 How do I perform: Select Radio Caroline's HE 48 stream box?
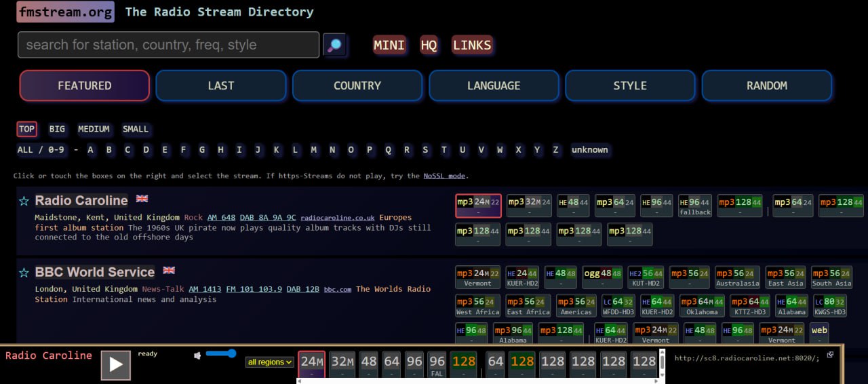pos(573,206)
